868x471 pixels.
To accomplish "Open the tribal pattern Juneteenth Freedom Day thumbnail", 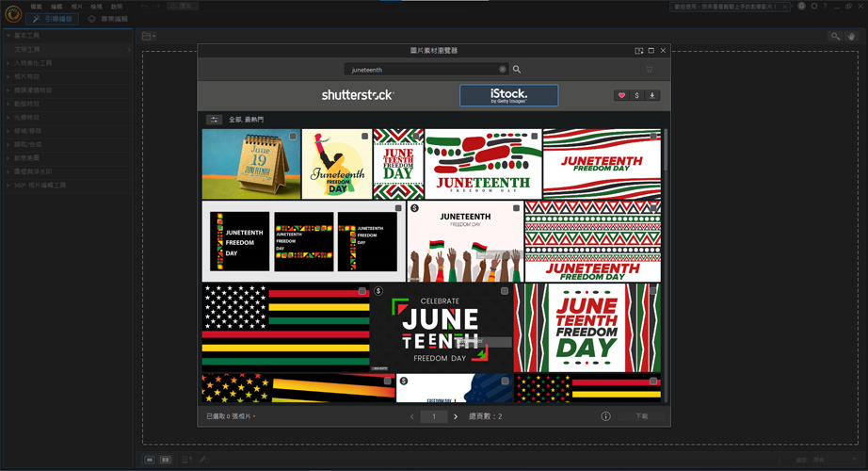I will pyautogui.click(x=593, y=241).
